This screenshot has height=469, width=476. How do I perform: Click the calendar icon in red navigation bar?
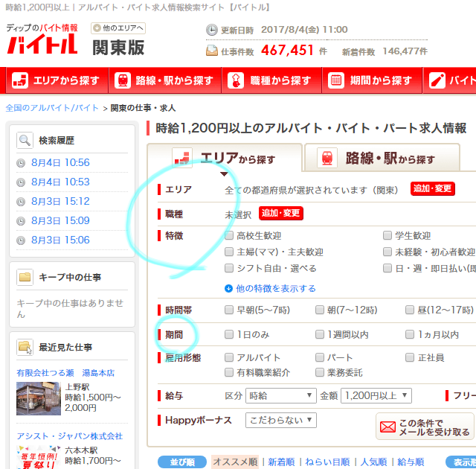click(336, 80)
